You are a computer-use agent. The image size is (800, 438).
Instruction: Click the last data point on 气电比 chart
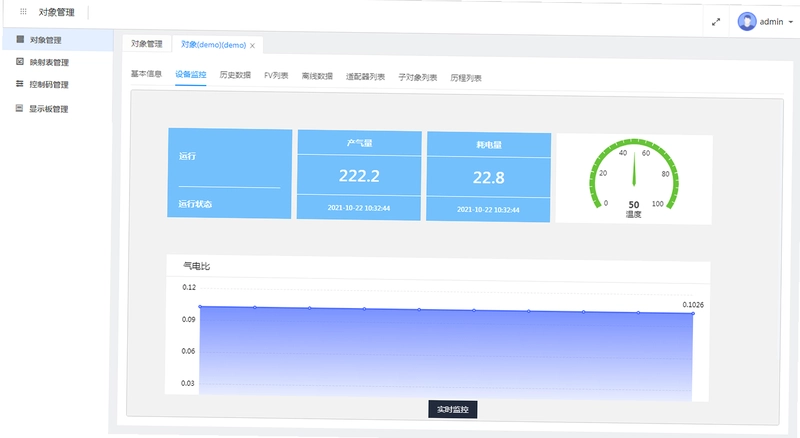(693, 313)
